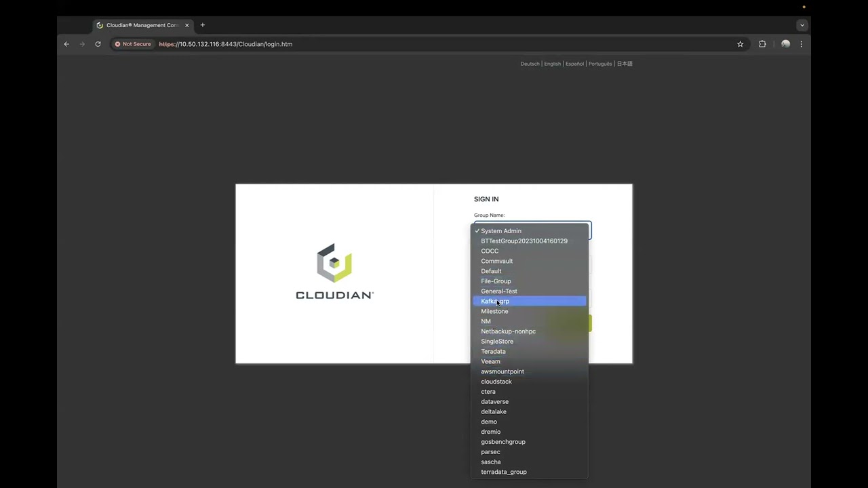Screen dimensions: 868x488
Task: Open the Extensions puzzle icon
Action: (x=762, y=44)
